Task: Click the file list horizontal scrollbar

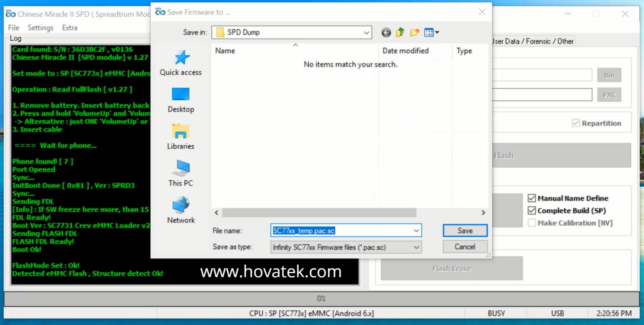Action: (319, 212)
